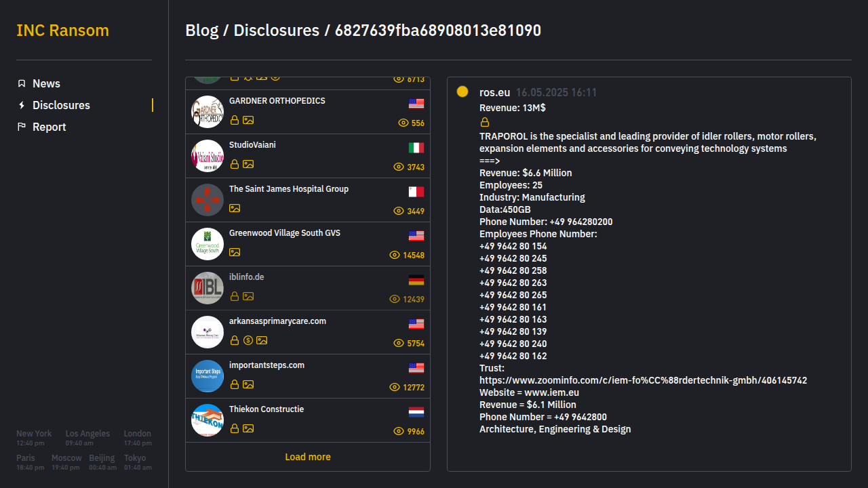Click the image icon under StudioVaiani
This screenshot has width=868, height=488.
pyautogui.click(x=248, y=164)
